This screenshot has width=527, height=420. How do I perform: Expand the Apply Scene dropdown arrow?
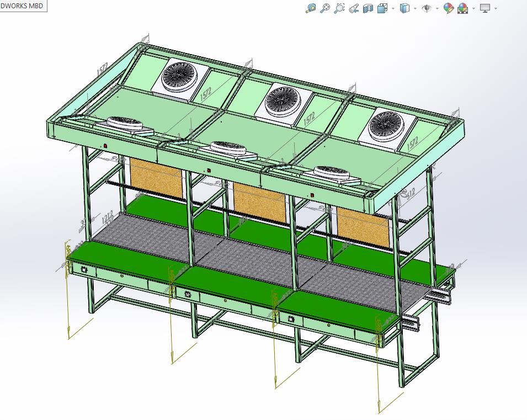coord(473,8)
